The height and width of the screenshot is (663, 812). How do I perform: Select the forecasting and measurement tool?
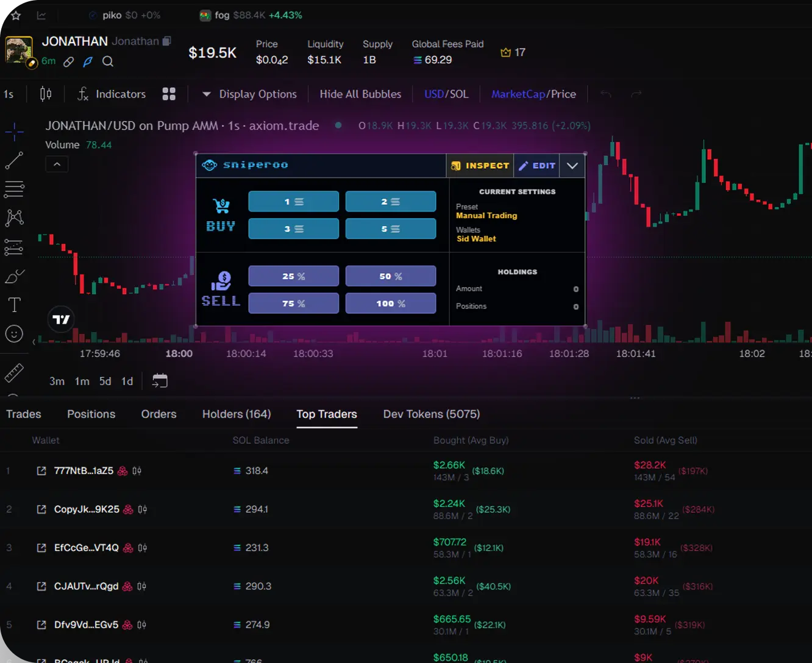(14, 247)
